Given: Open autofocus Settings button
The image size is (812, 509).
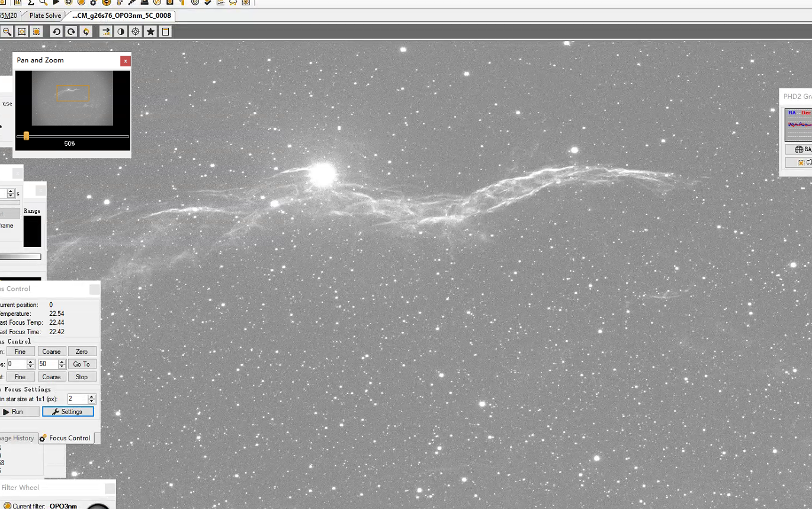Looking at the screenshot, I should coord(68,411).
